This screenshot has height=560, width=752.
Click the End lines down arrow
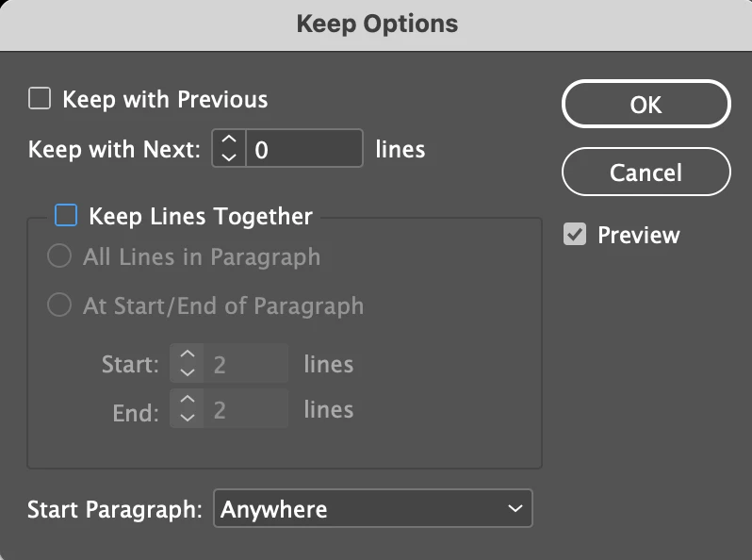point(186,417)
